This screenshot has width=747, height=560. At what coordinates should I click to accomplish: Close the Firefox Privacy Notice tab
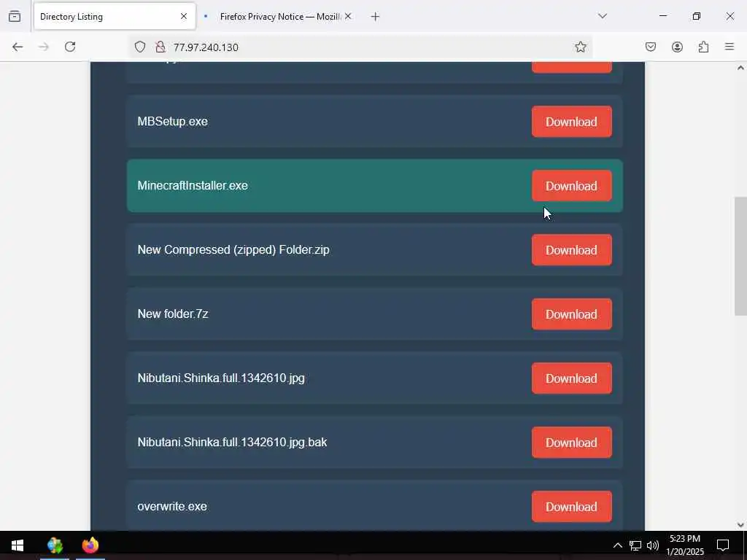click(x=348, y=17)
